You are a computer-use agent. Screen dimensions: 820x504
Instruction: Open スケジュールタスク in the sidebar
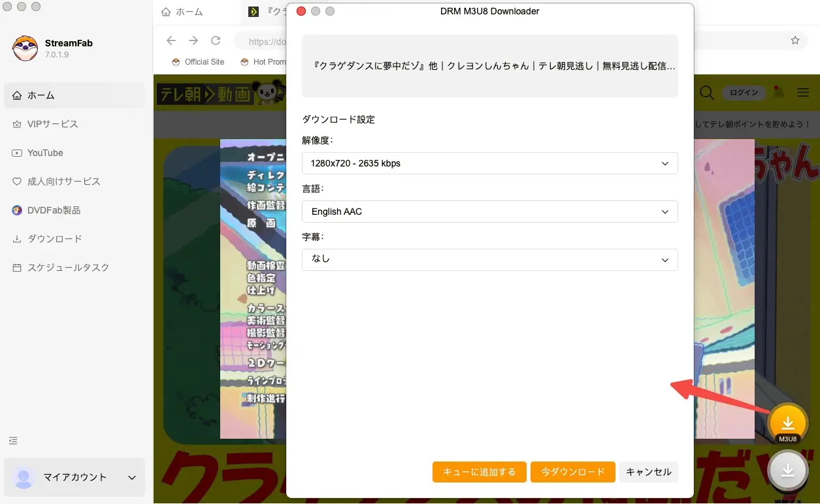(74, 268)
